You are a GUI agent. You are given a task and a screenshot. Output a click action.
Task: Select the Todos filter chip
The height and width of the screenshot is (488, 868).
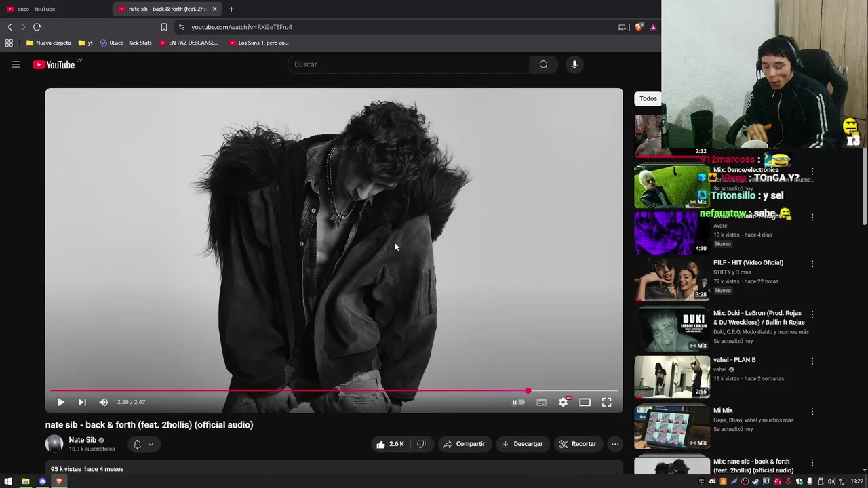tap(648, 98)
